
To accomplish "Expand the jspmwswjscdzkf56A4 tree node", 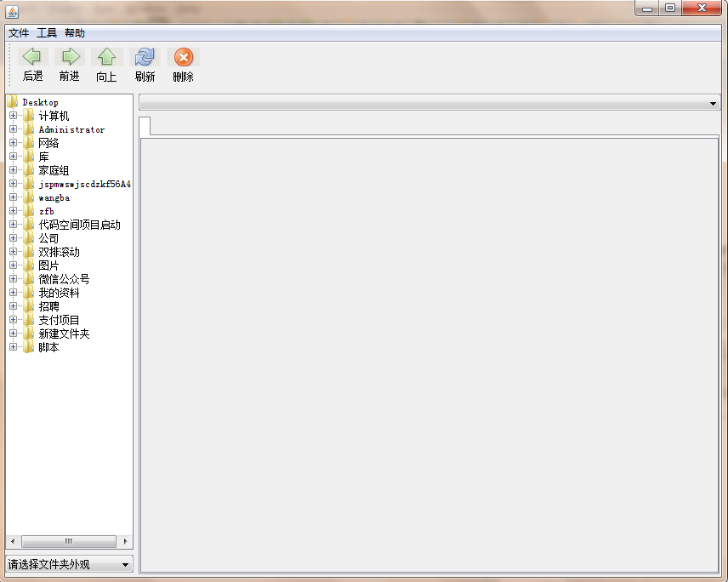I will pyautogui.click(x=13, y=184).
